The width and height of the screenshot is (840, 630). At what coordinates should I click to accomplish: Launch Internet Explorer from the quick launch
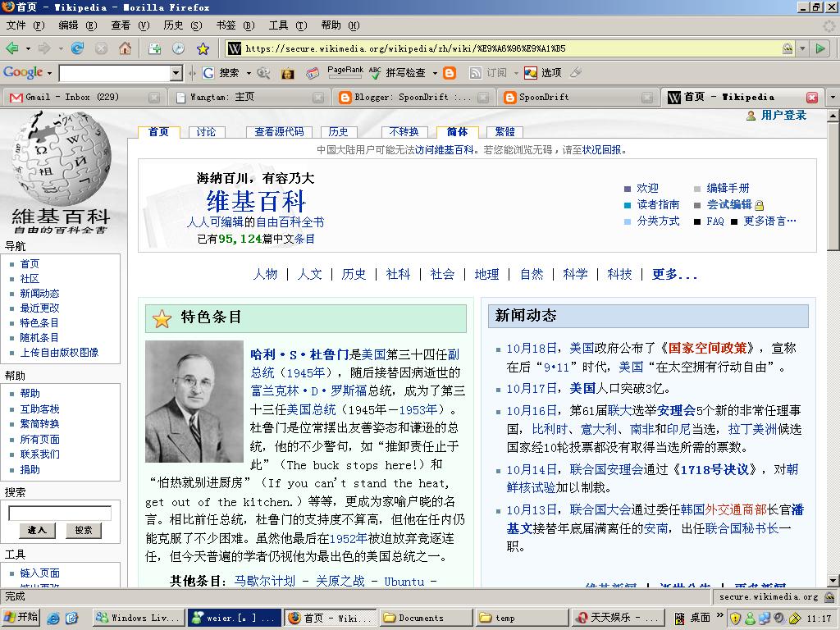pos(53,618)
